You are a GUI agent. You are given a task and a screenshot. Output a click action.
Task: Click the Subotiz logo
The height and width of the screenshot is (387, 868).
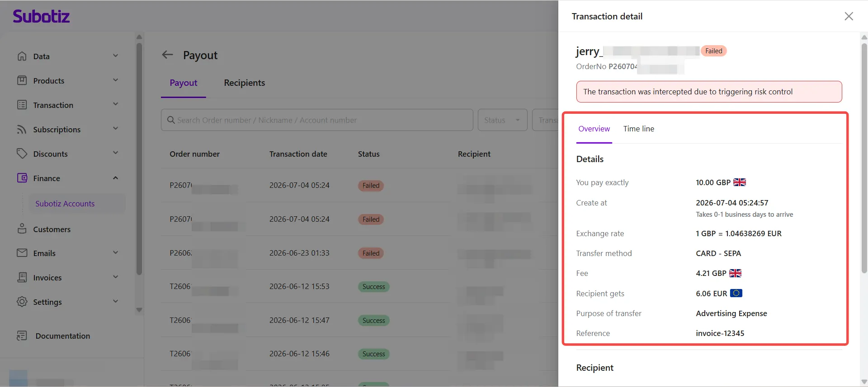tap(41, 16)
